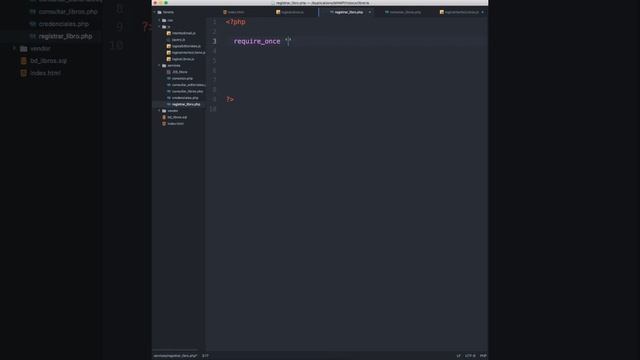
Task: Click the index.html tree file icon
Action: pos(164,124)
